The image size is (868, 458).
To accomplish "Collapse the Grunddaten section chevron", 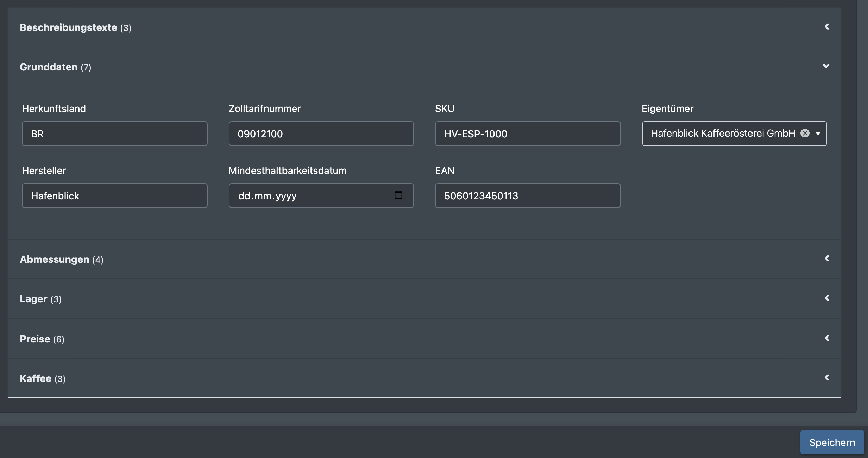I will coord(826,66).
